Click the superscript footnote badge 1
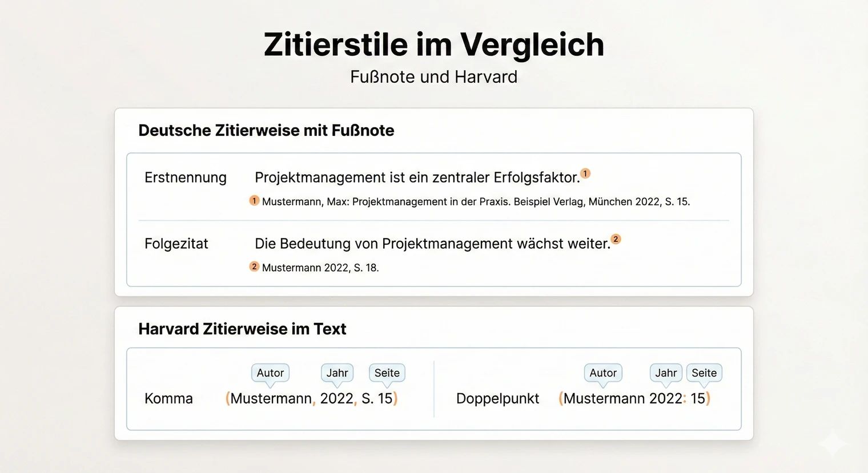868x473 pixels. coord(585,173)
